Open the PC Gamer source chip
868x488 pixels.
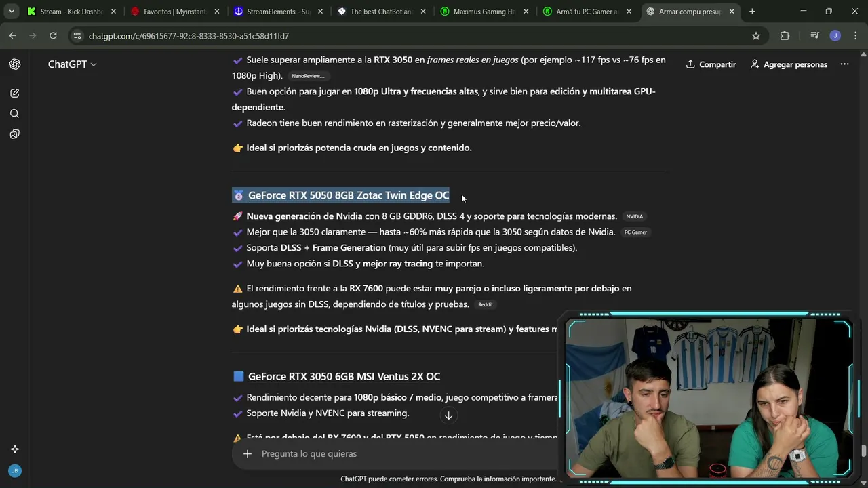635,232
